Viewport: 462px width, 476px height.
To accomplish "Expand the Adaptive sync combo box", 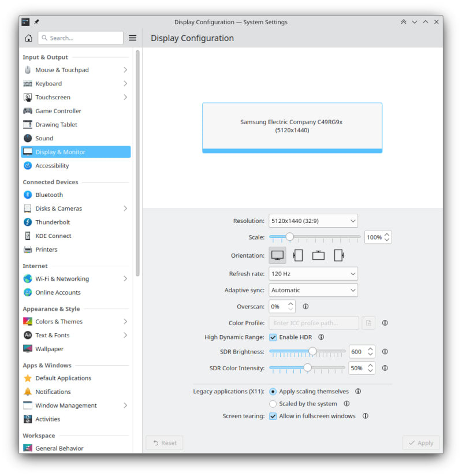I will coord(312,290).
